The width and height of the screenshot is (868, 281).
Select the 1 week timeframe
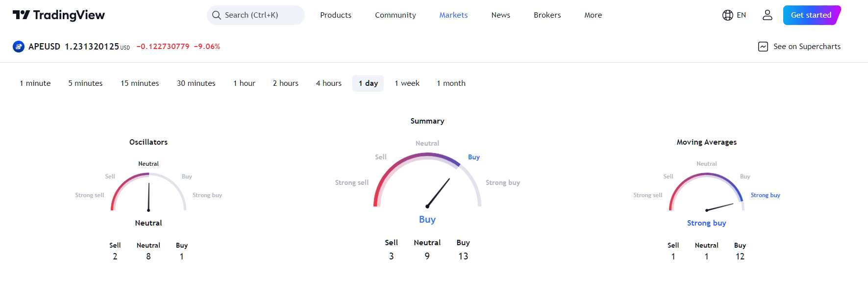pos(407,83)
